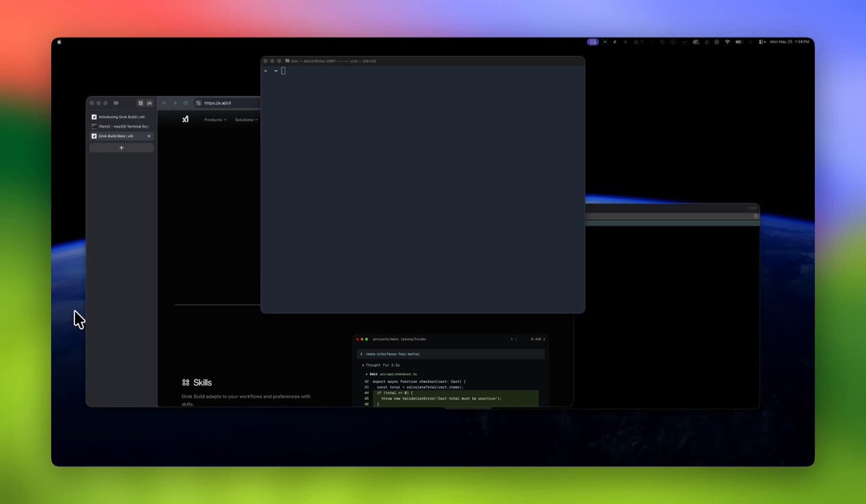Switch to the iTerm2 macOS Terminal tab
Image resolution: width=866 pixels, height=504 pixels.
(x=121, y=126)
